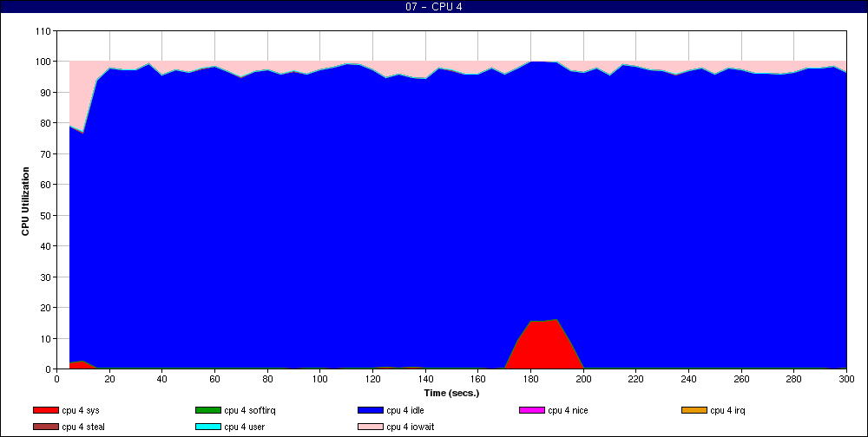Viewport: 868px width, 437px height.
Task: Click the red cpu 4 sys legend swatch
Action: click(x=45, y=410)
